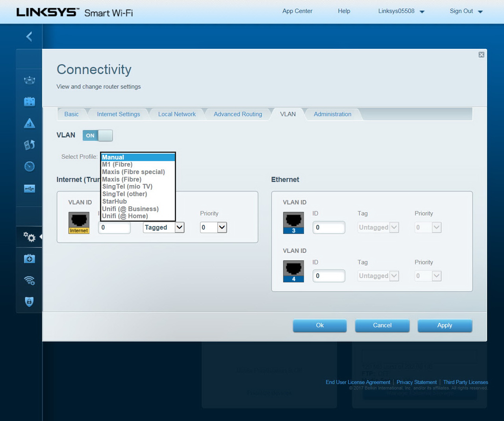Open Guest Access briefcase icon
This screenshot has height=421, width=504.
click(x=30, y=102)
